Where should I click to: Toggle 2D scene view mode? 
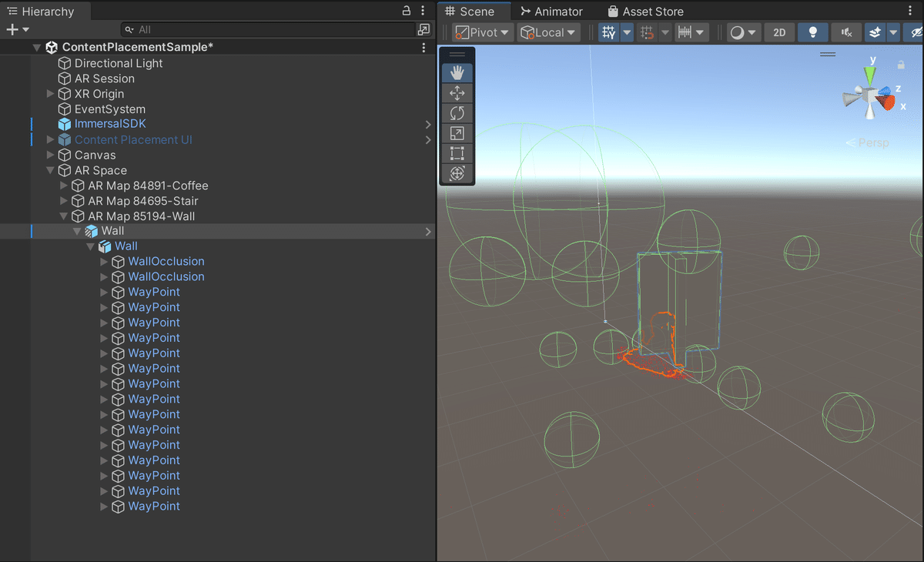(x=779, y=32)
